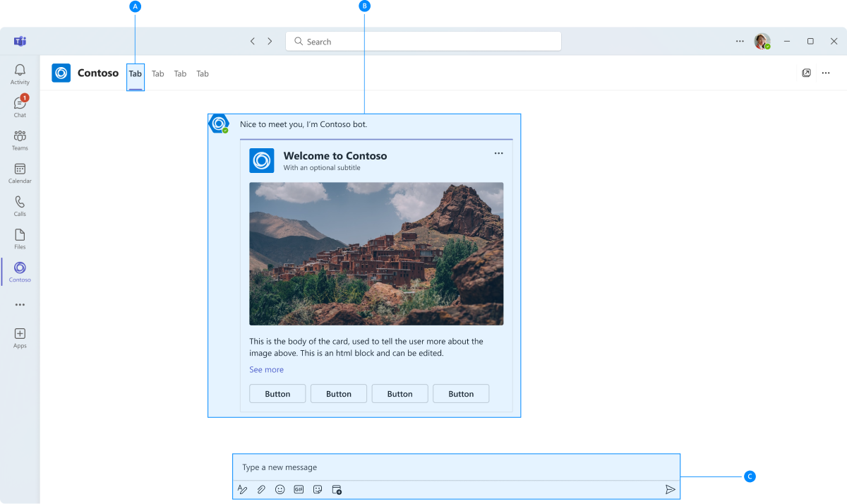
Task: Click the Welcome to Contoso card title
Action: [x=335, y=156]
